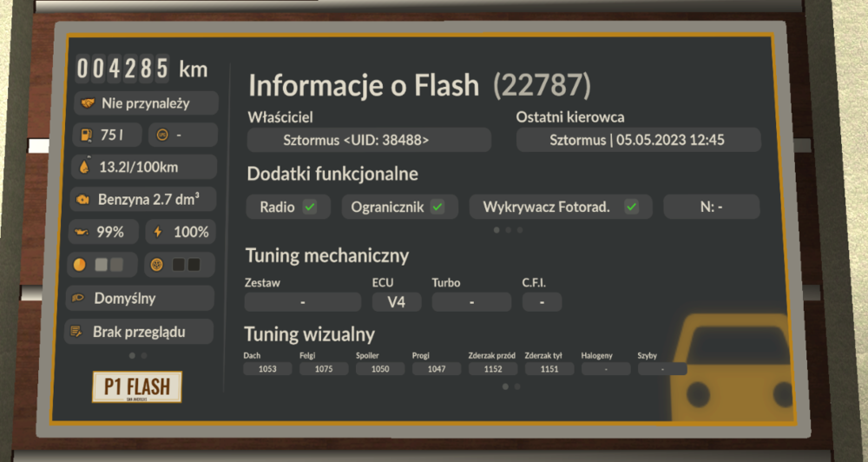
Task: Select the third page dot under Dodatki funkcjonalne
Action: point(520,230)
